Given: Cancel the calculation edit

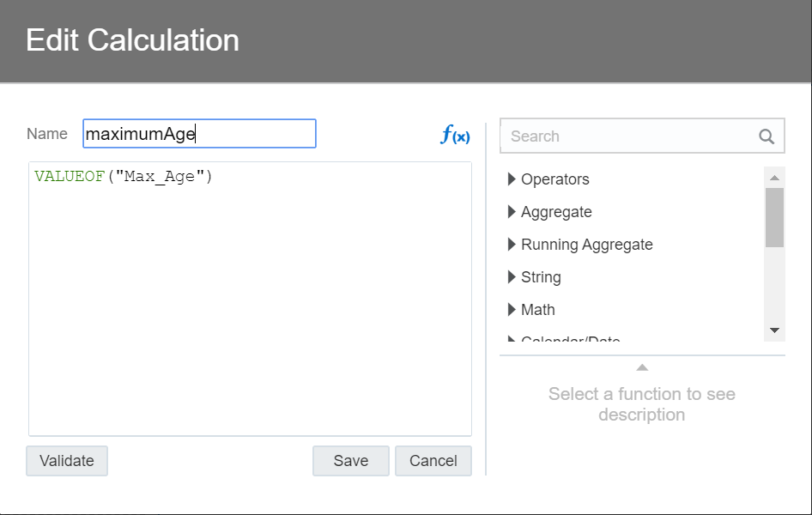Looking at the screenshot, I should (433, 461).
